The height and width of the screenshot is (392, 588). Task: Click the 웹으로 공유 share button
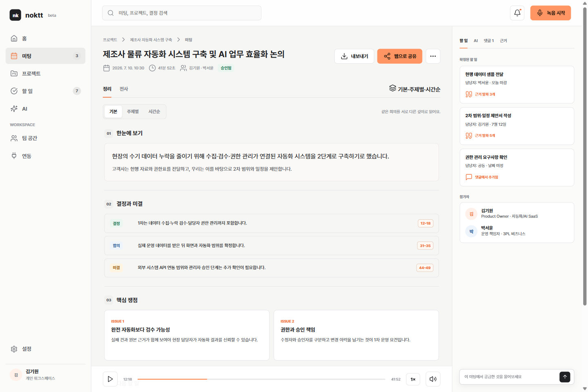[400, 56]
